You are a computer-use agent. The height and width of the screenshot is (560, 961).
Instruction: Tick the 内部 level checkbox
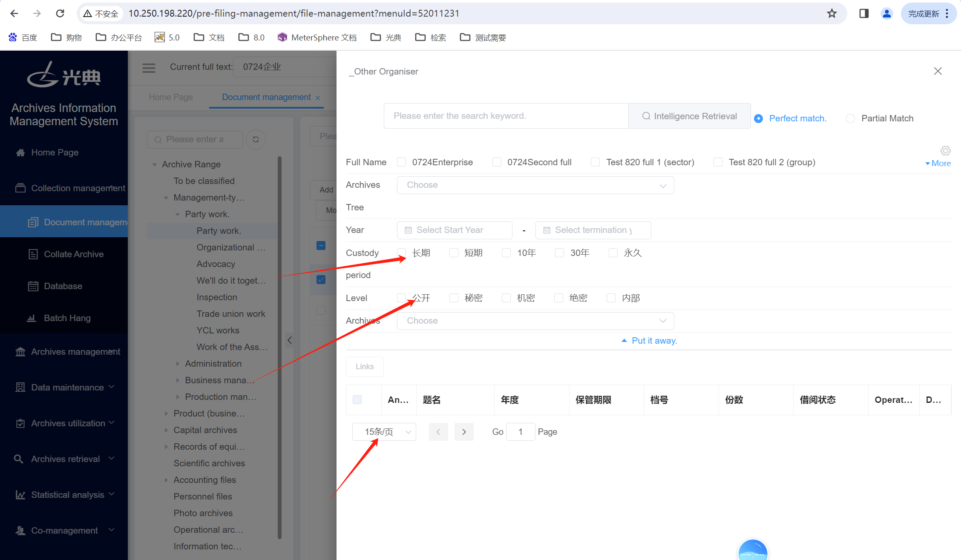[611, 298]
